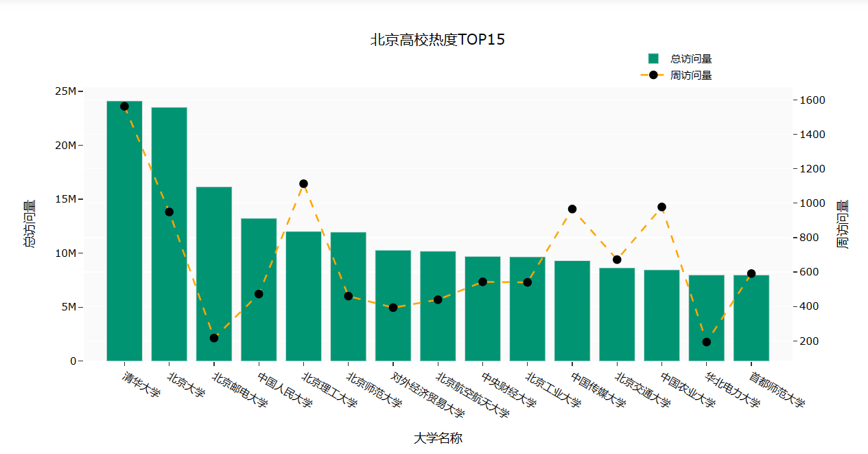The width and height of the screenshot is (868, 454).
Task: Click the weekly-visits point for 北京交通大学
Action: (617, 260)
